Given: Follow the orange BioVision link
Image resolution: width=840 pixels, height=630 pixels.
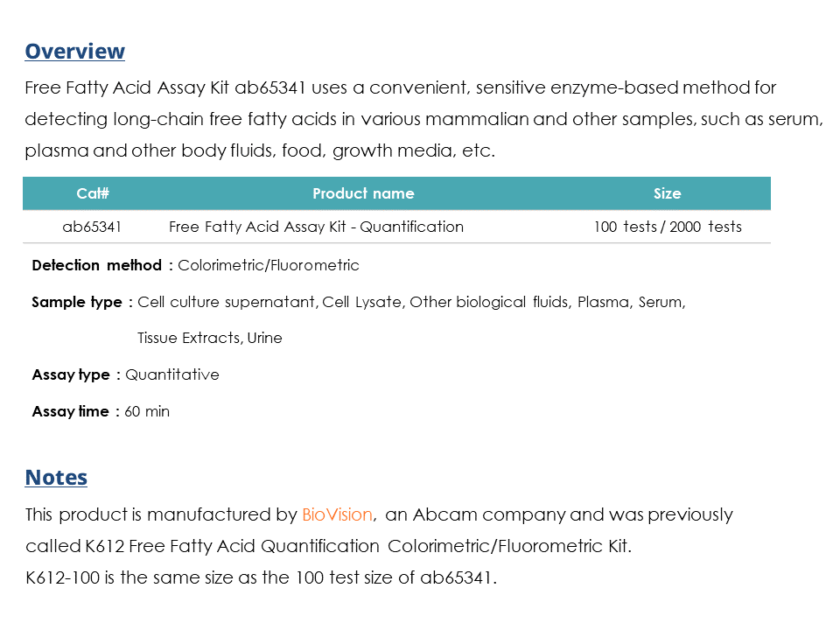Looking at the screenshot, I should click(x=338, y=514).
